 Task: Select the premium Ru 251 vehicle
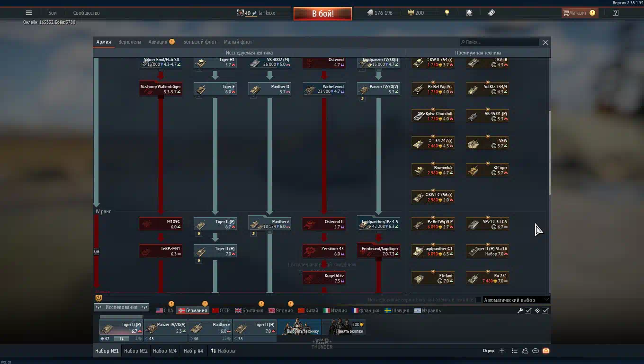487,278
